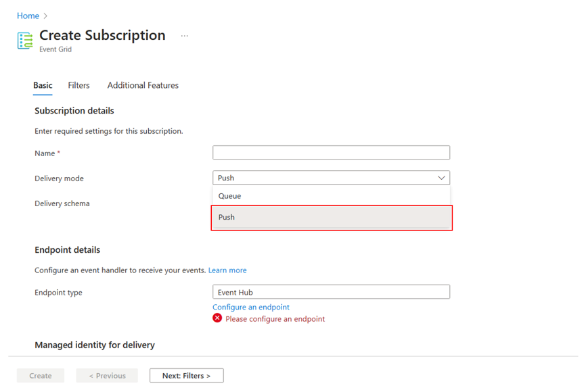Click the red error icon below Configure an endpoint
Viewport: 586px width, 392px height.
coord(217,318)
